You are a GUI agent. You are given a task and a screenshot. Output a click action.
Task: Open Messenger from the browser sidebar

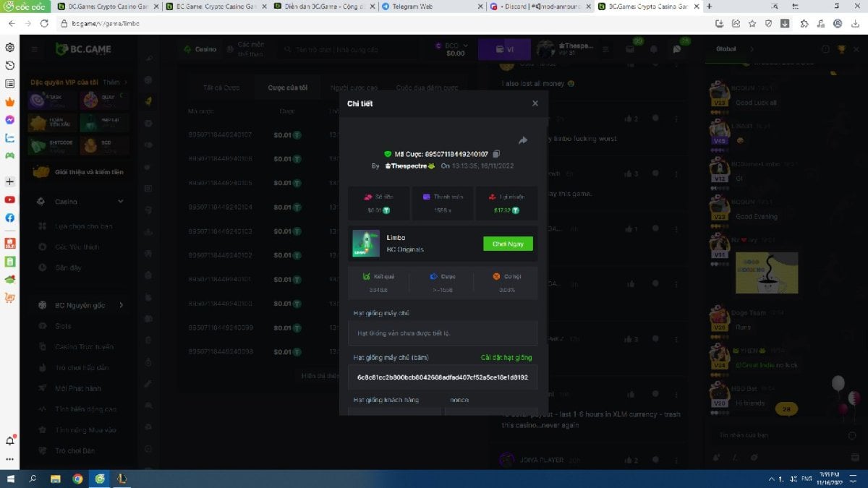tap(10, 120)
